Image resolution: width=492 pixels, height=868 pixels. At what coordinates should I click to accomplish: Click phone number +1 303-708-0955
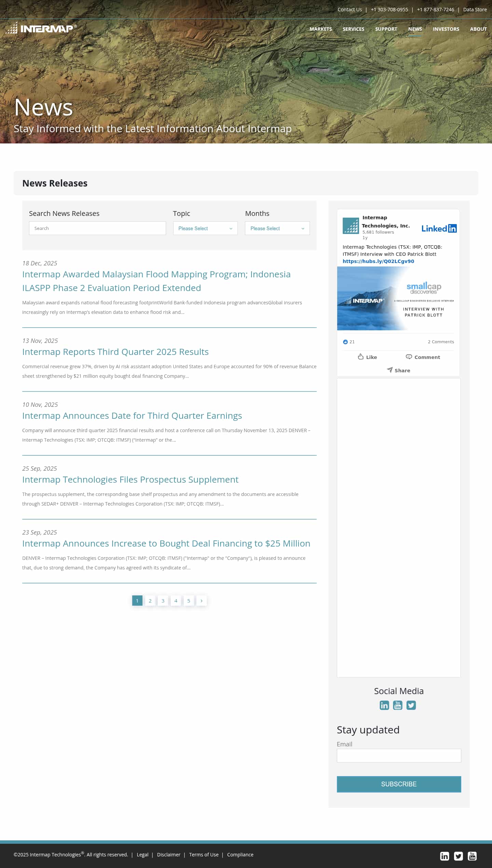[x=389, y=10]
